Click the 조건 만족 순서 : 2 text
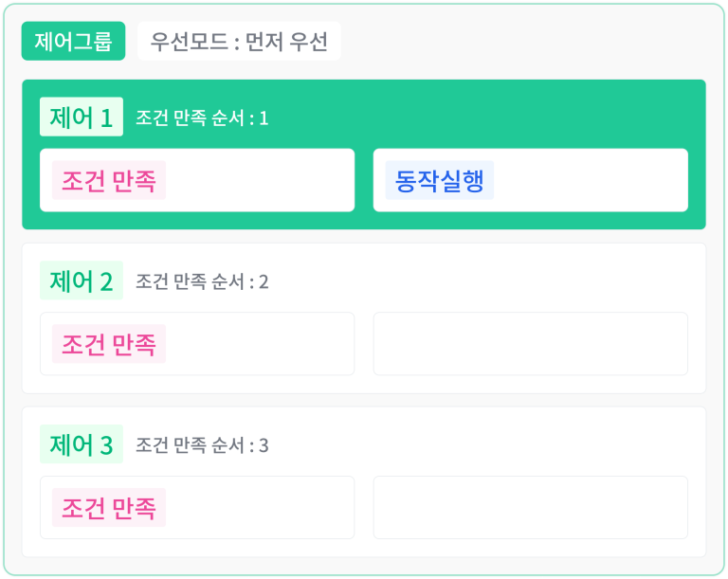Viewport: 728px width, 579px height. point(202,281)
